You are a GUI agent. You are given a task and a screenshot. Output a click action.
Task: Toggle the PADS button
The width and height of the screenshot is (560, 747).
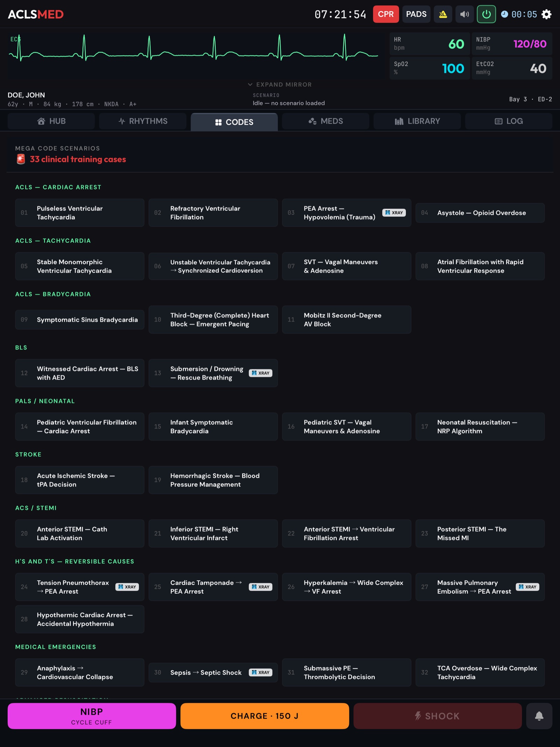pos(416,14)
